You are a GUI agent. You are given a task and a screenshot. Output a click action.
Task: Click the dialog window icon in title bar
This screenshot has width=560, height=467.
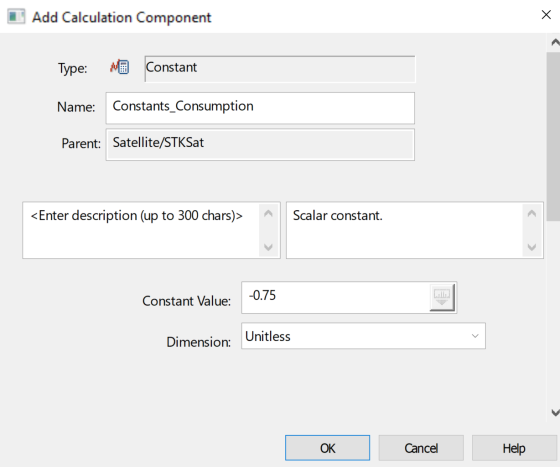pos(16,17)
